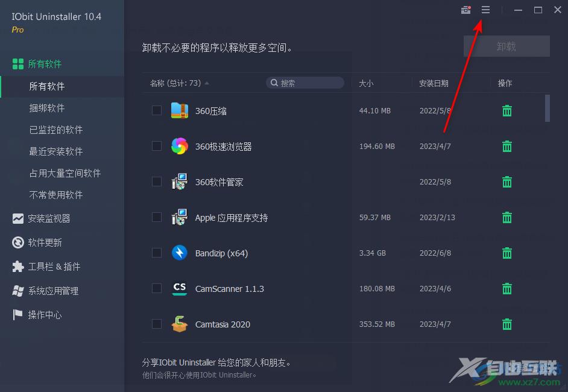The image size is (568, 392).
Task: Click the 分享IObit Uninstaller share link
Action: tap(216, 362)
